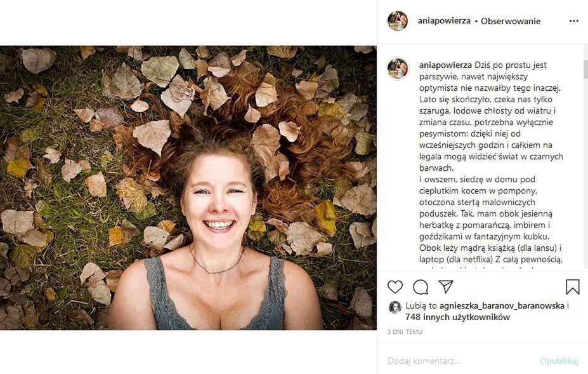Image resolution: width=588 pixels, height=374 pixels.
Task: Open agnieszka_baranov_baranowska's profile
Action: (502, 305)
